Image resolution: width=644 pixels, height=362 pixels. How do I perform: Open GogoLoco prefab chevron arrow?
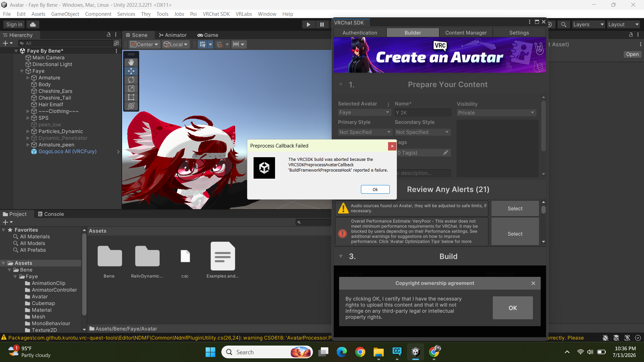click(x=118, y=152)
